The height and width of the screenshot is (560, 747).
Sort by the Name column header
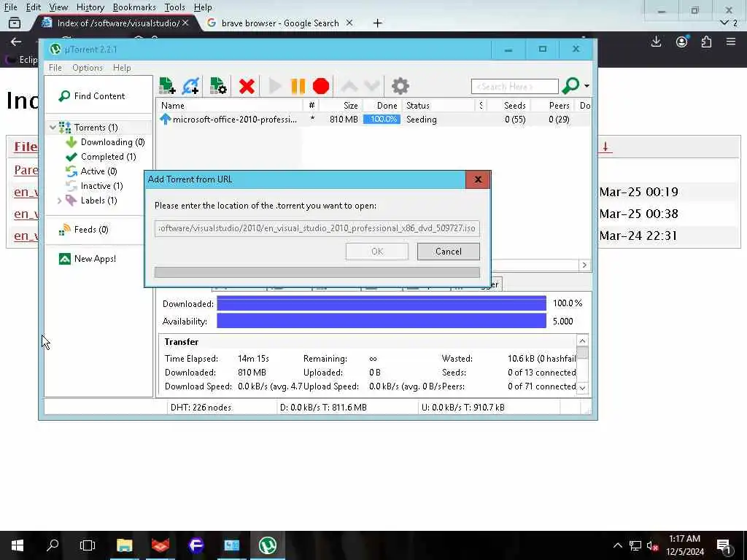230,106
